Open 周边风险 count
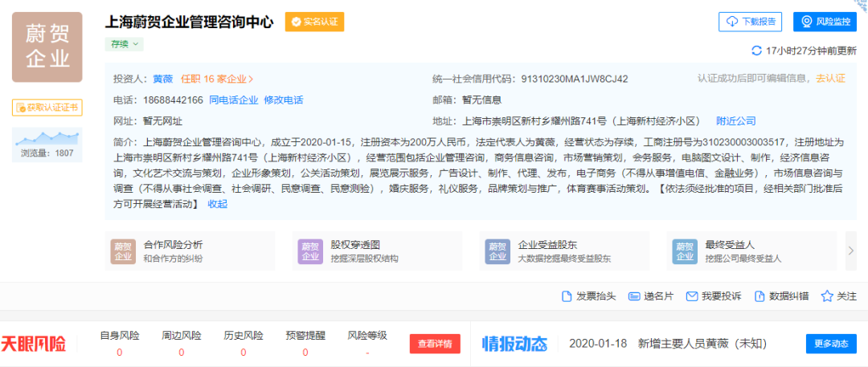Viewport: 868px width, 367px height. [182, 344]
